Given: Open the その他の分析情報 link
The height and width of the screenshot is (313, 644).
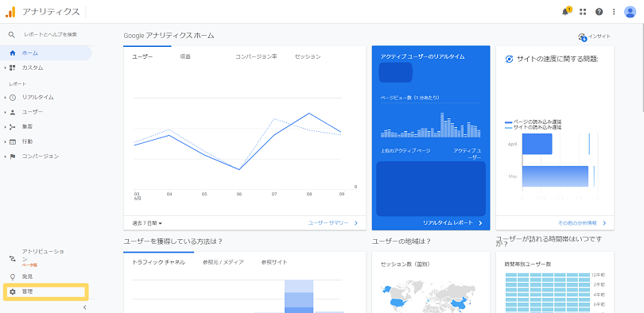Looking at the screenshot, I should [582, 222].
